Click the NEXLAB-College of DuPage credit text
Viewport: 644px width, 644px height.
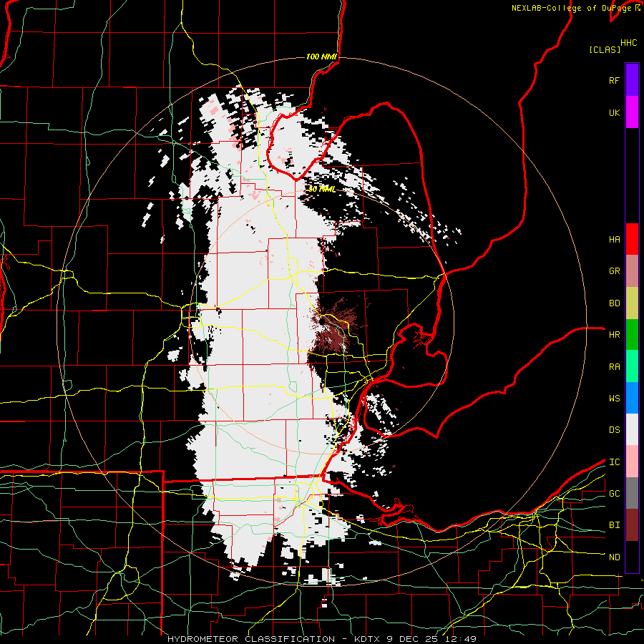(x=576, y=8)
